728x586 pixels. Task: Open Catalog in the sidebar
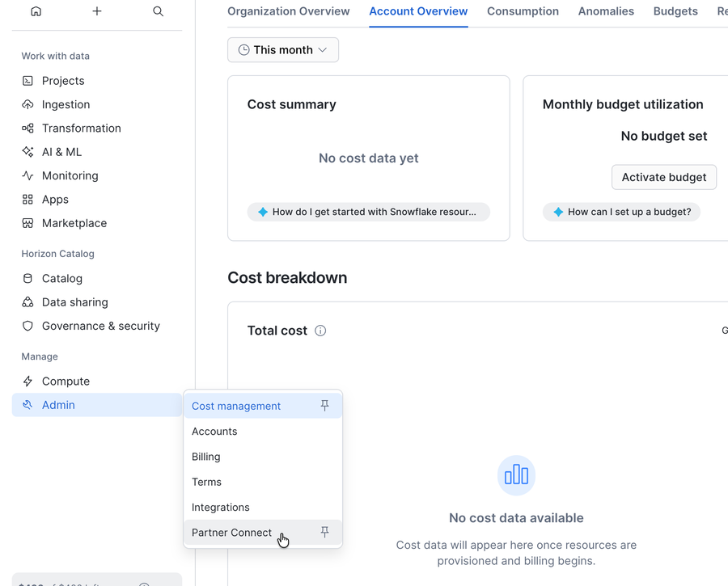coord(96,278)
